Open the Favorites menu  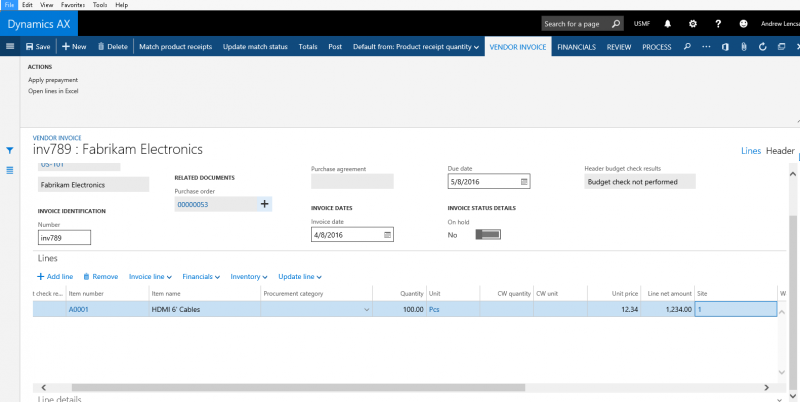click(73, 5)
